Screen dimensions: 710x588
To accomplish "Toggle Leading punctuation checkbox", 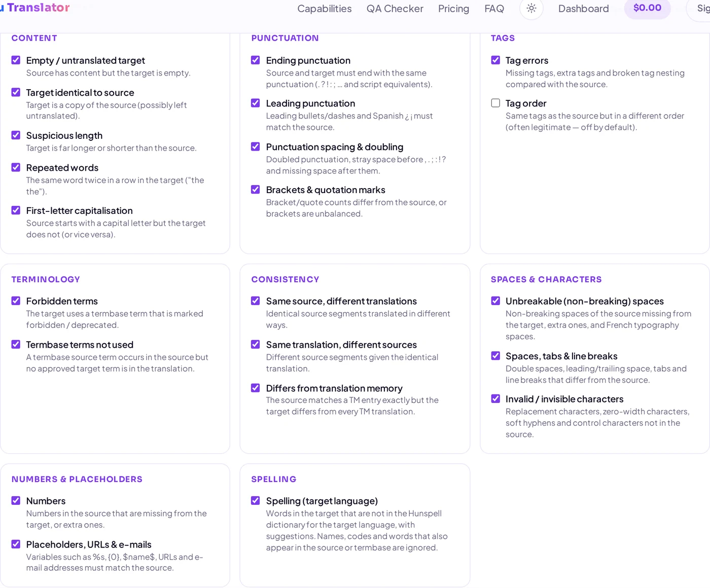I will 256,103.
